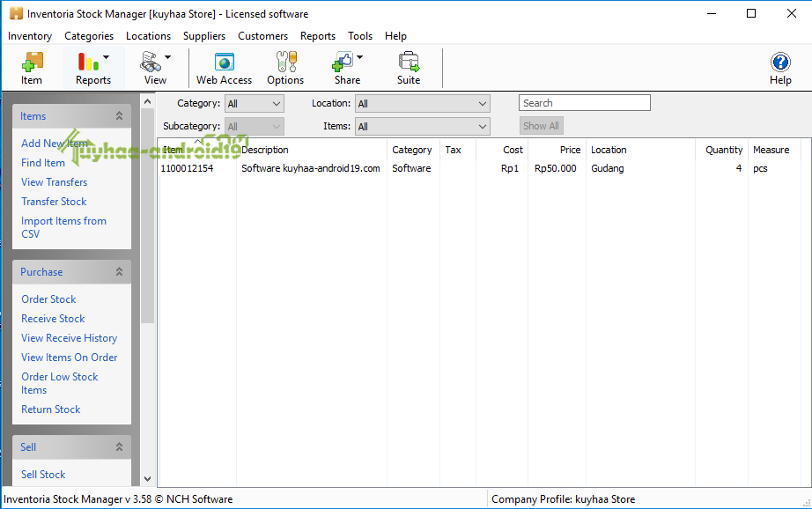Viewport: 812px width, 509px height.
Task: Open the Reports menu in menu bar
Action: pyautogui.click(x=318, y=36)
